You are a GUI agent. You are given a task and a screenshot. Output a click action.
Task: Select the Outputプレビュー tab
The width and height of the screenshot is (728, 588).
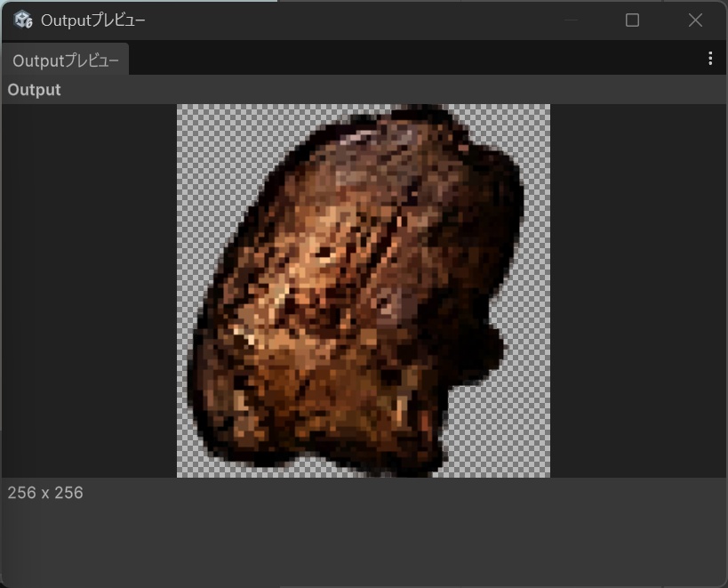point(66,60)
